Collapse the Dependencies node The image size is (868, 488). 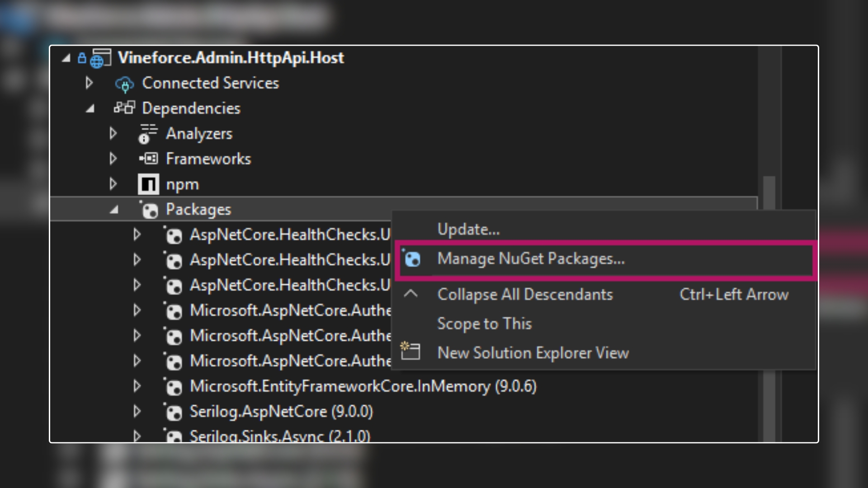coord(90,108)
